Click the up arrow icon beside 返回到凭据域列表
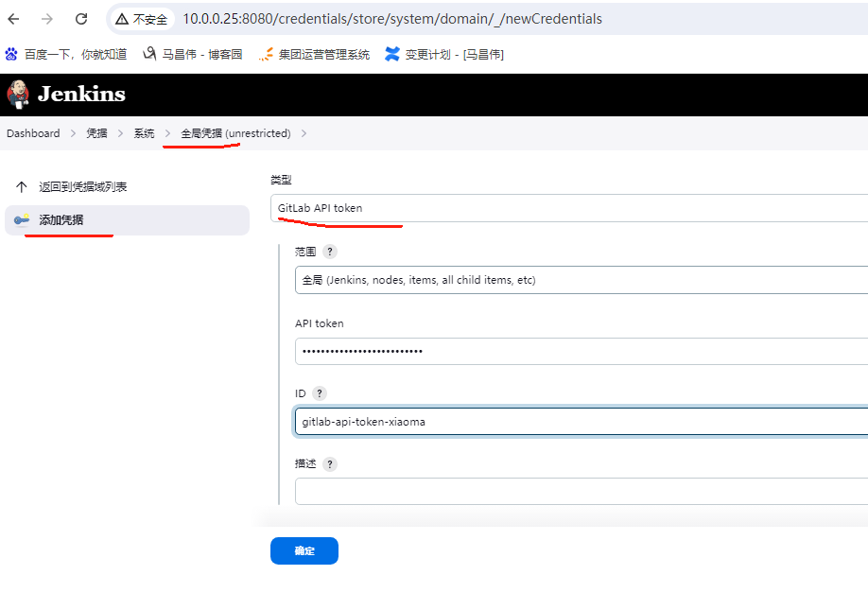 tap(22, 187)
